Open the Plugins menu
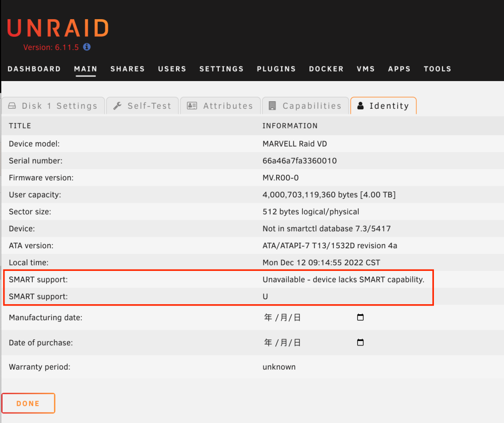Viewport: 504px width, 423px height. (x=276, y=68)
